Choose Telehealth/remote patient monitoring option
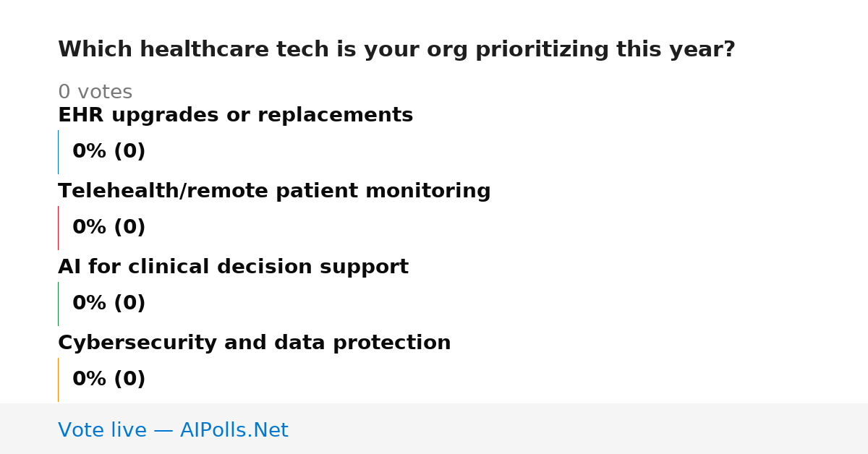Viewport: 868px width, 454px height. coord(274,191)
